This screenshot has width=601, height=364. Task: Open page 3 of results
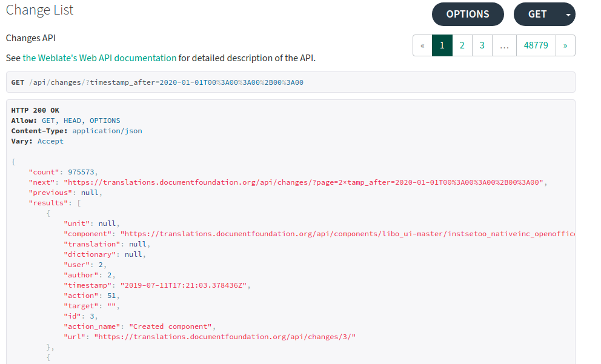coord(482,45)
